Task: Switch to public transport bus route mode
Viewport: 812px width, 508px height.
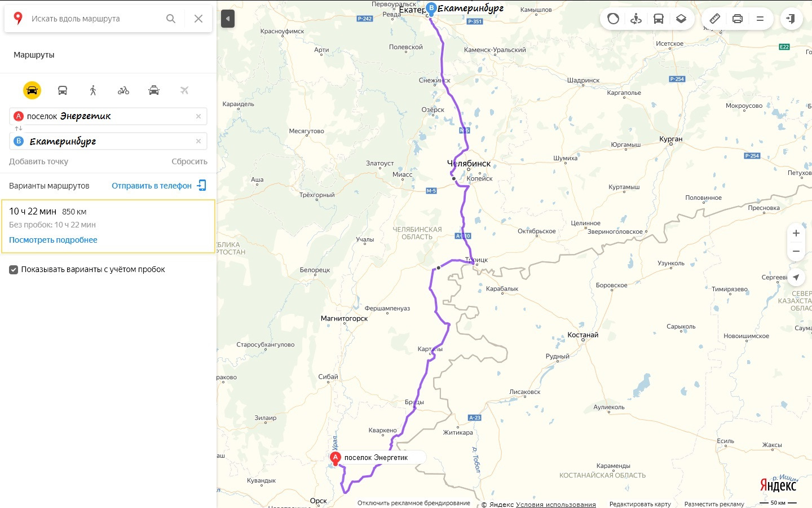Action: (x=63, y=90)
